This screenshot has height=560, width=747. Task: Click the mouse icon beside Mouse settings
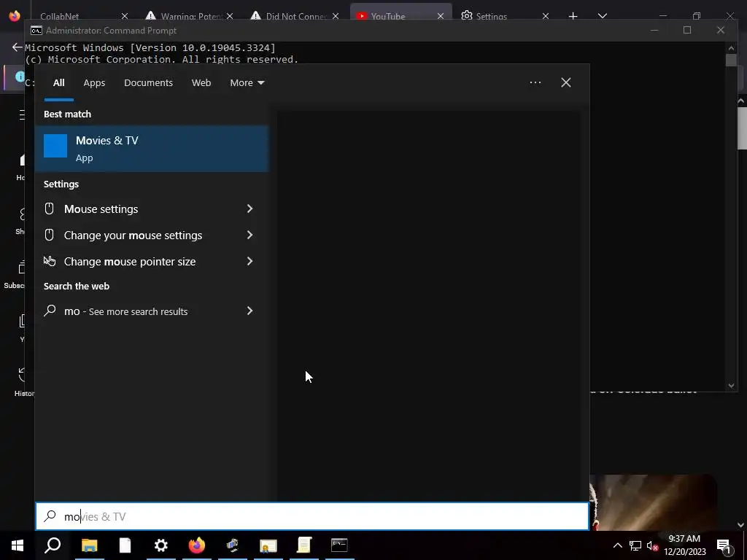(49, 209)
